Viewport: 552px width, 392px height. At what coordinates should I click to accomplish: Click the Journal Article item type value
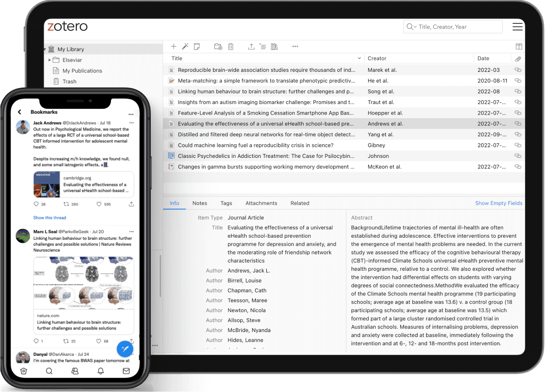click(246, 218)
